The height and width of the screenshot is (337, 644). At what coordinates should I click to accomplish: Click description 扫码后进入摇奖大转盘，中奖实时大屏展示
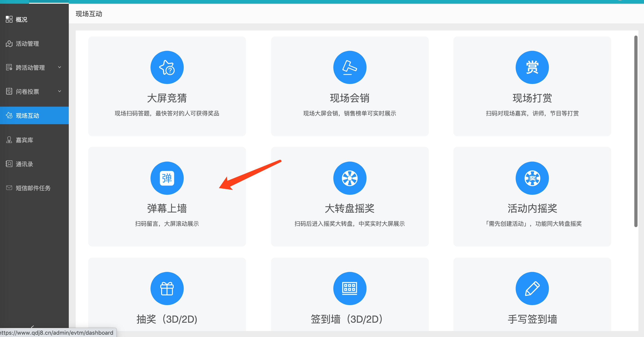350,224
